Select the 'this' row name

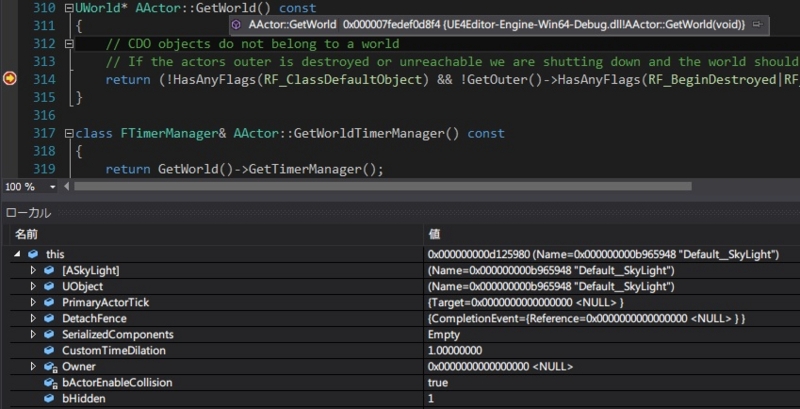point(55,254)
